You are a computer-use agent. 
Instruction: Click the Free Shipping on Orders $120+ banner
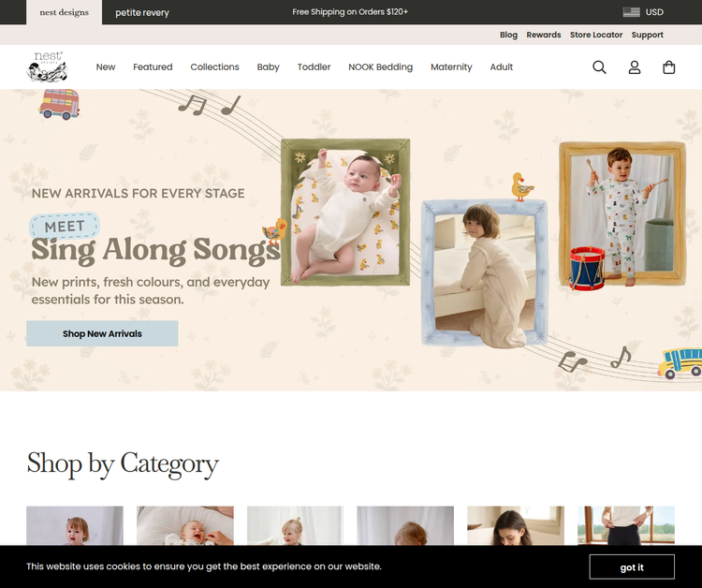tap(350, 12)
